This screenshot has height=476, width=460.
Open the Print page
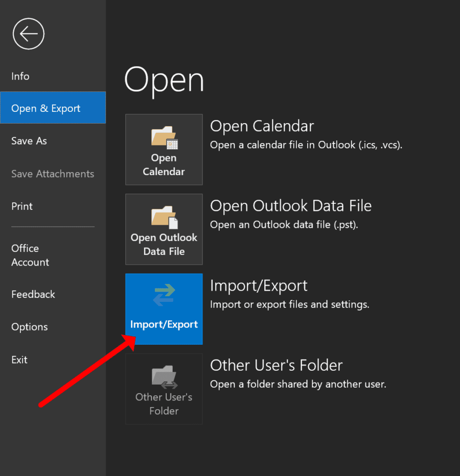click(x=22, y=206)
